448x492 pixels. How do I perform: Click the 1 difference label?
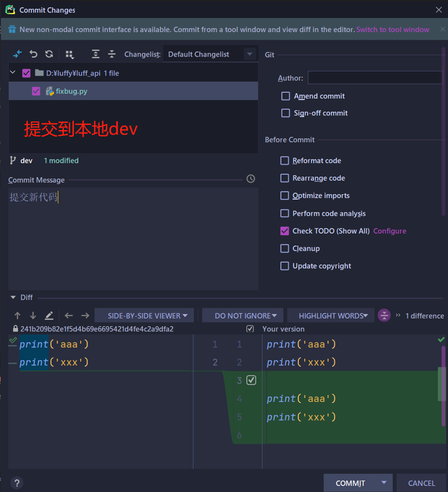(x=425, y=315)
